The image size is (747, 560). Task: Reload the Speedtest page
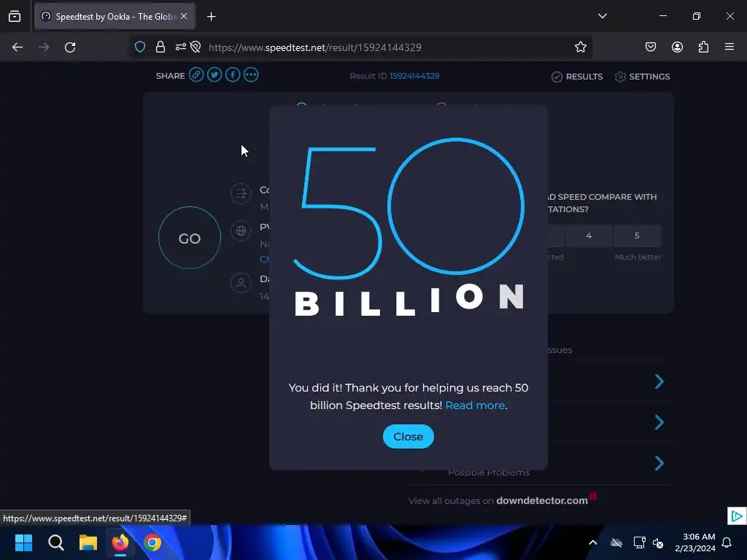70,47
